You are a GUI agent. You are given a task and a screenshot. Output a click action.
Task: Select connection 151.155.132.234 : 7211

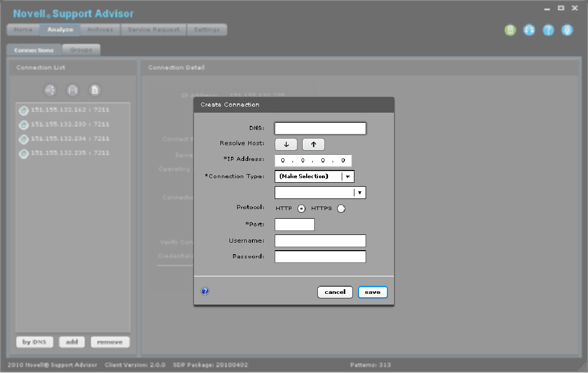(x=70, y=139)
